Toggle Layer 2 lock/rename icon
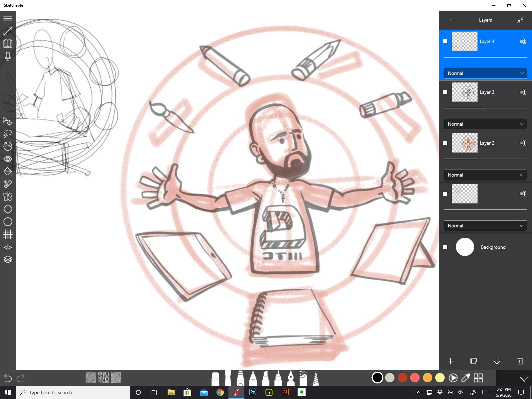The height and width of the screenshot is (399, 532). pyautogui.click(x=523, y=143)
